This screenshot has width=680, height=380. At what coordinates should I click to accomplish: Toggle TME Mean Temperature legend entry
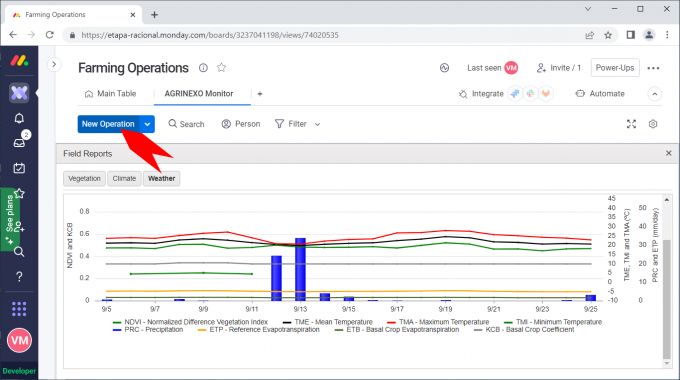328,322
